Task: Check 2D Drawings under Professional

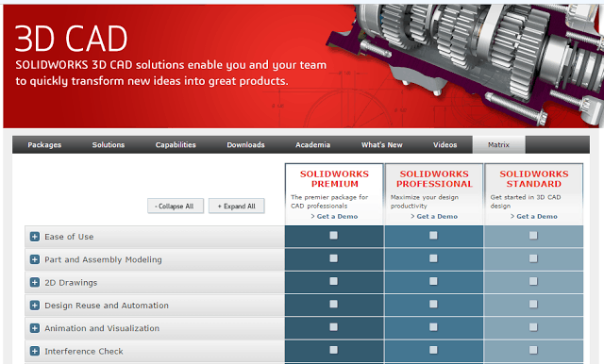Action: click(433, 281)
